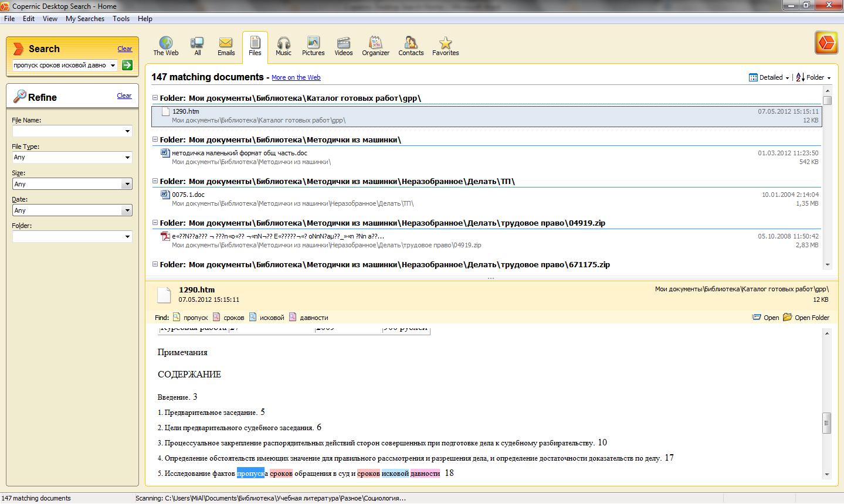This screenshot has height=504, width=844.
Task: Open The Web search category
Action: point(165,46)
